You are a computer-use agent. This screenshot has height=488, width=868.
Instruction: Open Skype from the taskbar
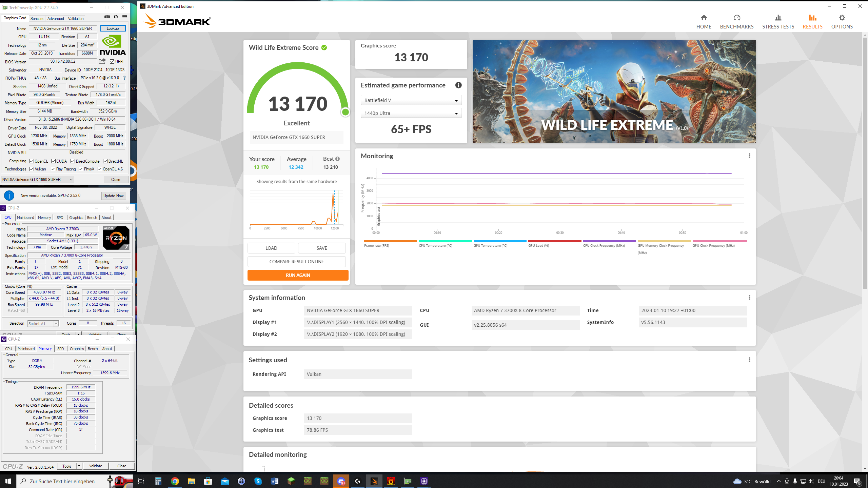click(258, 481)
